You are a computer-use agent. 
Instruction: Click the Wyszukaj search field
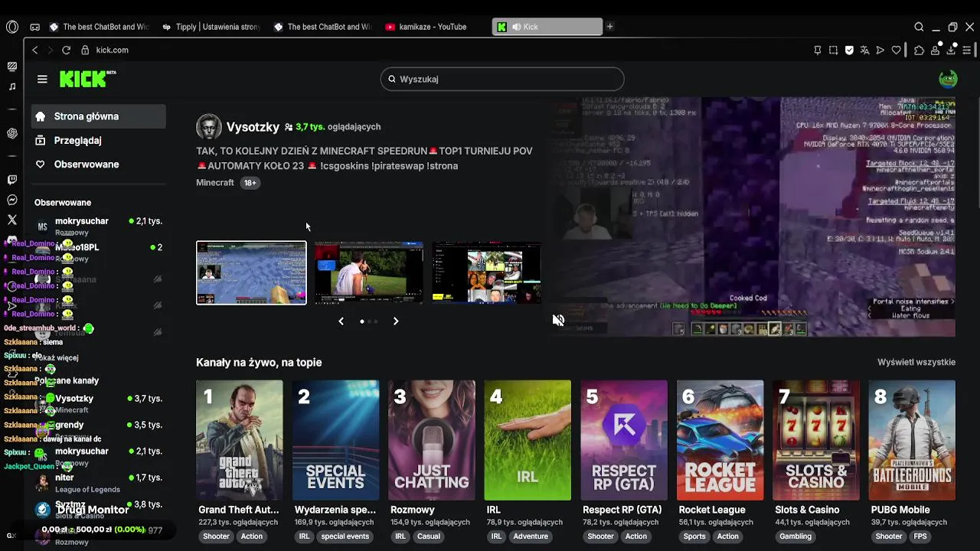point(502,79)
